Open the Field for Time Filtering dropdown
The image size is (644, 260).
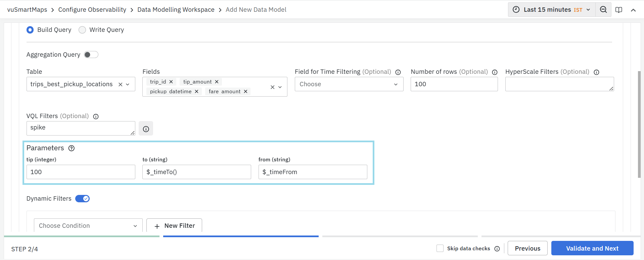(x=349, y=84)
